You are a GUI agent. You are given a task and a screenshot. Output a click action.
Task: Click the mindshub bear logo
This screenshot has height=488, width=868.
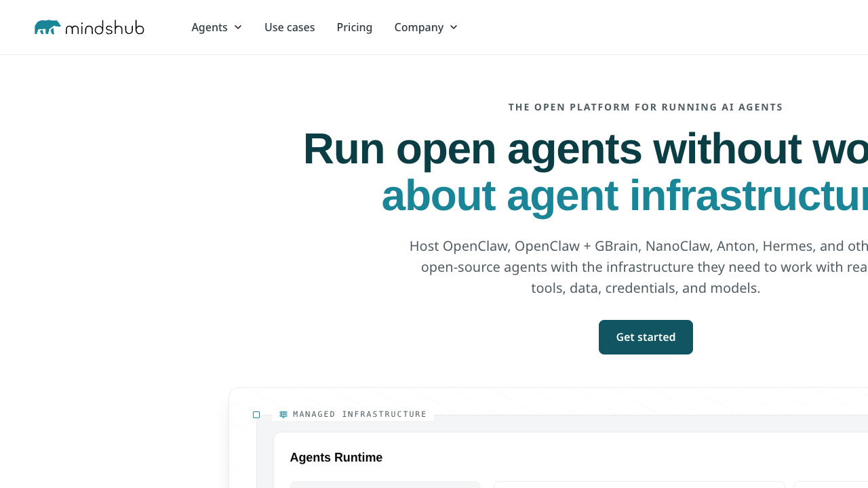tap(89, 27)
